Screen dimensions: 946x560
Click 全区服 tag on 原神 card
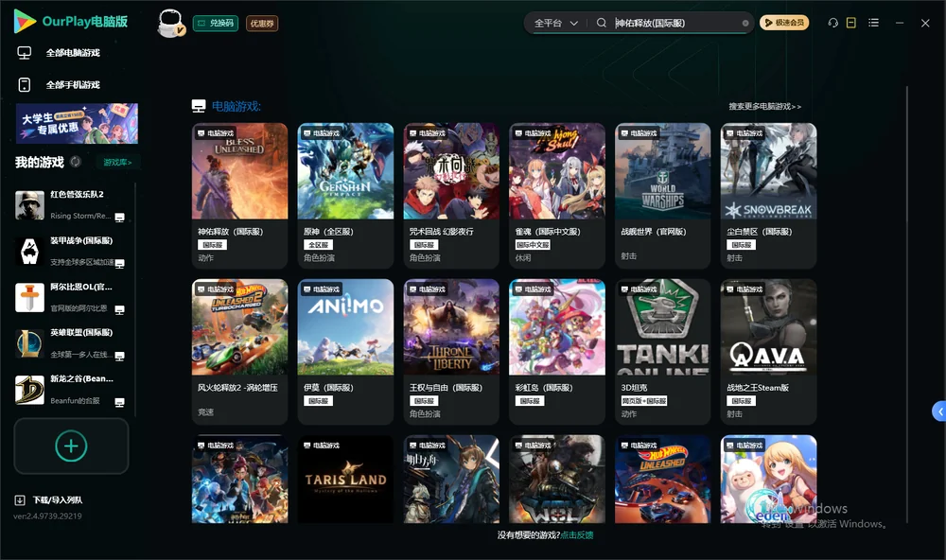pyautogui.click(x=318, y=244)
